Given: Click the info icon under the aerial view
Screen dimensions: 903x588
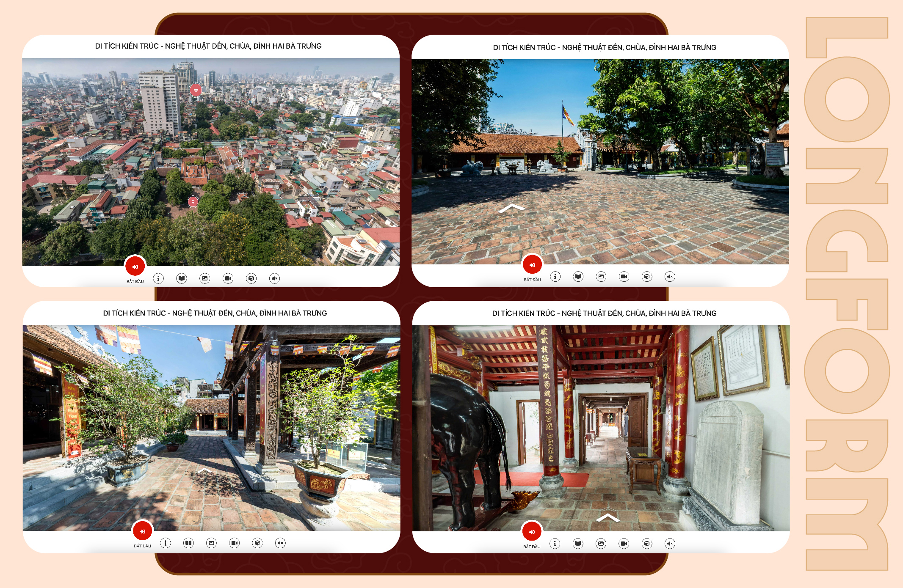Looking at the screenshot, I should pyautogui.click(x=158, y=278).
